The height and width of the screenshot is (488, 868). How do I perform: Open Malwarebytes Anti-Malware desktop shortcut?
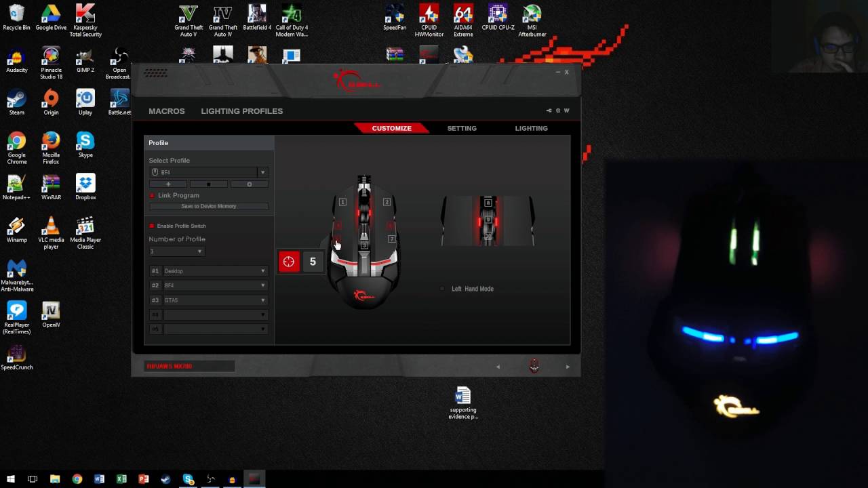17,275
